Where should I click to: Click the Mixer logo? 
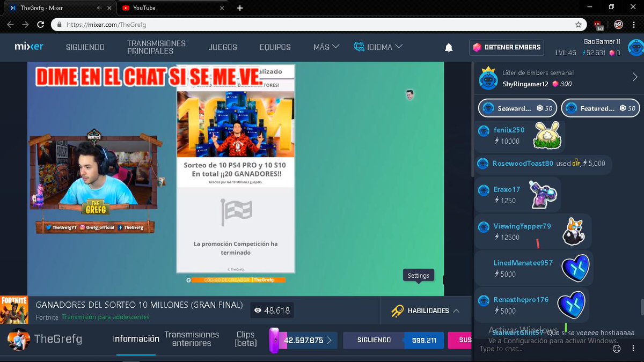point(29,47)
